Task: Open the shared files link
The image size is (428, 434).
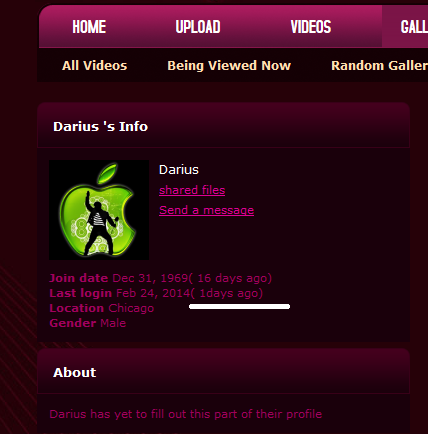Action: 192,190
